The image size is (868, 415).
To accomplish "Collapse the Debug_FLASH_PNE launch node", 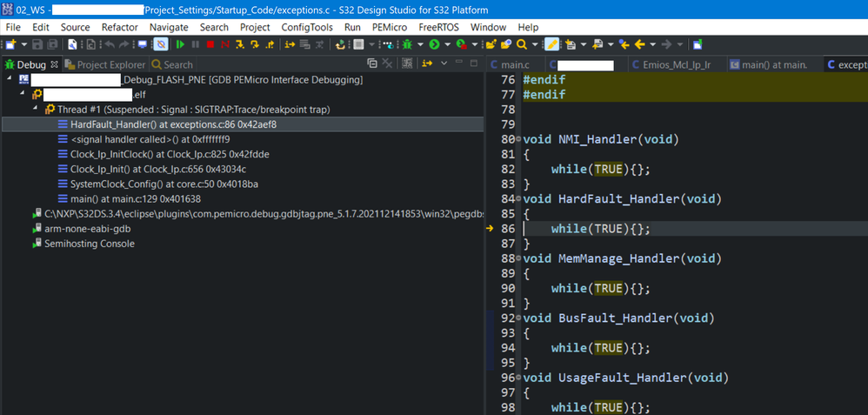I will (10, 80).
